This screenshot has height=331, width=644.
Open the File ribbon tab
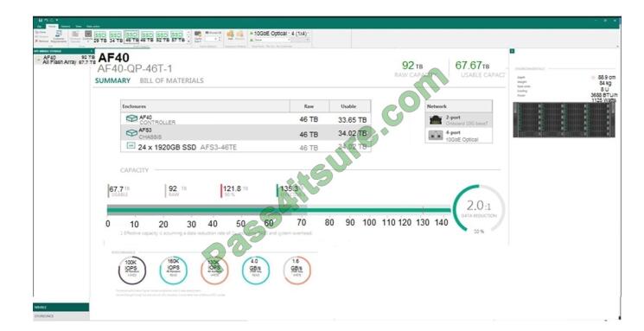click(40, 26)
